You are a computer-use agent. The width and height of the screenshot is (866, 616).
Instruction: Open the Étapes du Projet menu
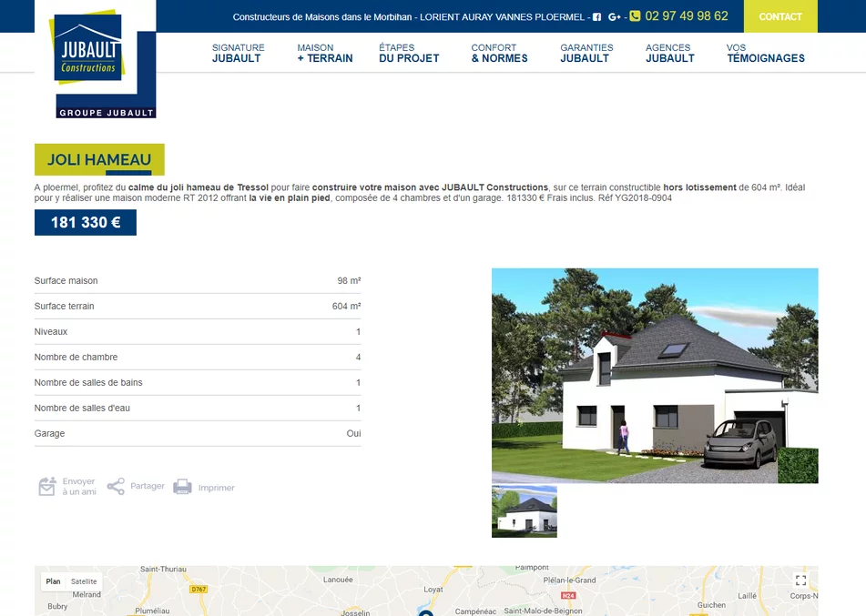pyautogui.click(x=409, y=53)
